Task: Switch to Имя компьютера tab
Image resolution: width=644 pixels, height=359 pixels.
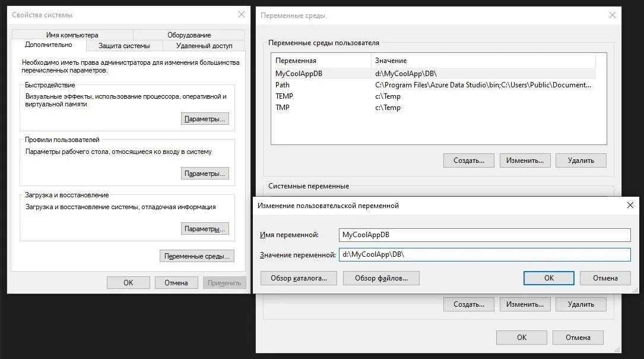Action: click(x=72, y=35)
